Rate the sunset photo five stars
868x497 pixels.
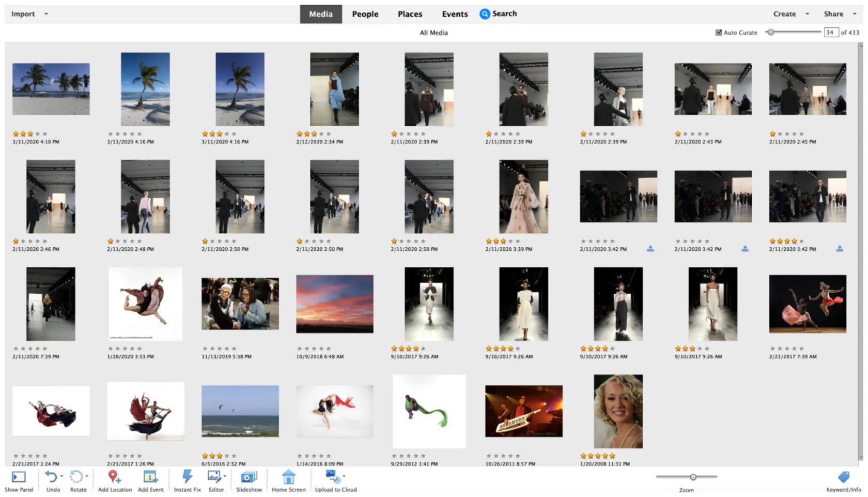[330, 348]
